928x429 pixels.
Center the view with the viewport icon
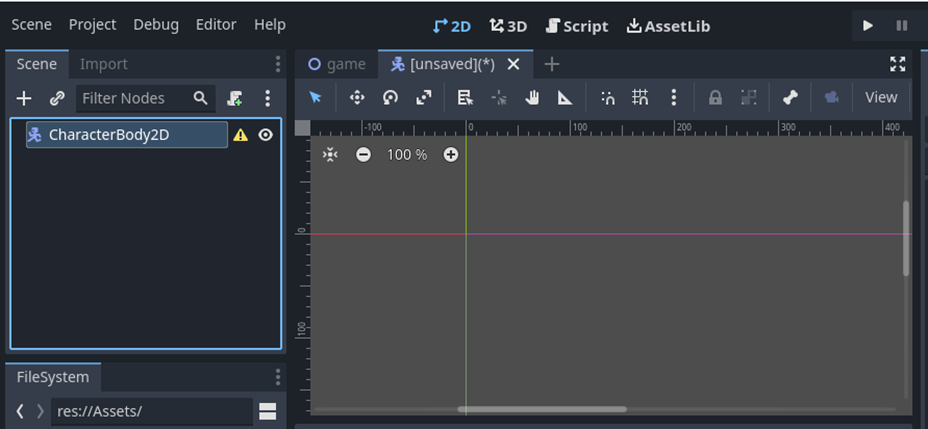(x=330, y=155)
